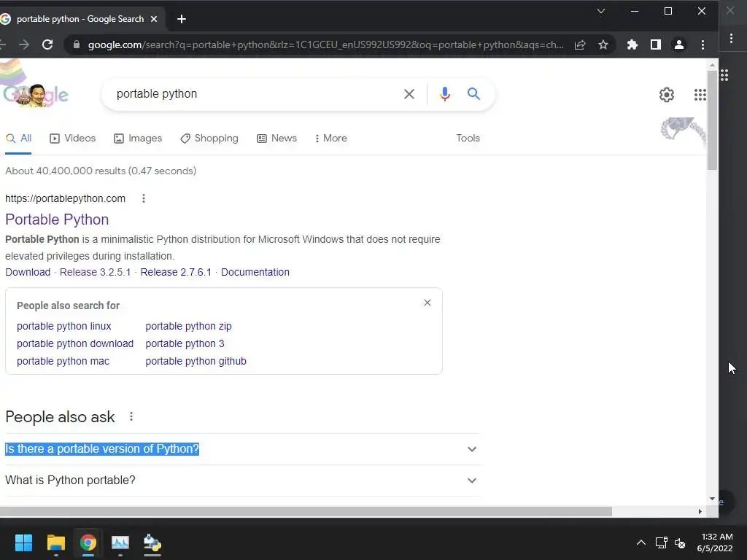Start voice search with the microphone icon
The image size is (747, 560).
pyautogui.click(x=445, y=94)
